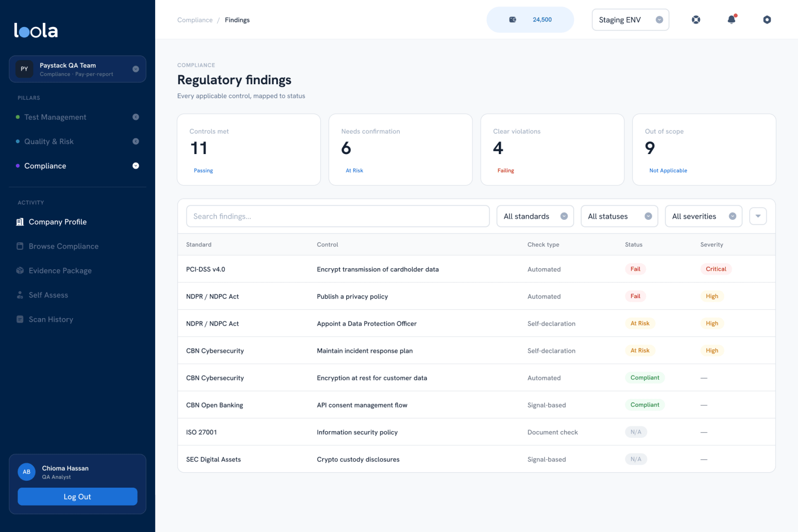Image resolution: width=798 pixels, height=532 pixels.
Task: Go to Company Profile
Action: [58, 222]
